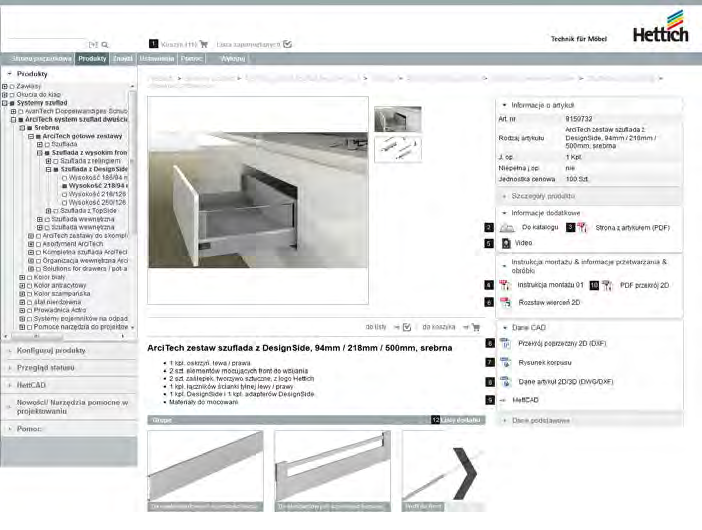Toggle the Zawiasy checkbox in product tree

click(12, 86)
